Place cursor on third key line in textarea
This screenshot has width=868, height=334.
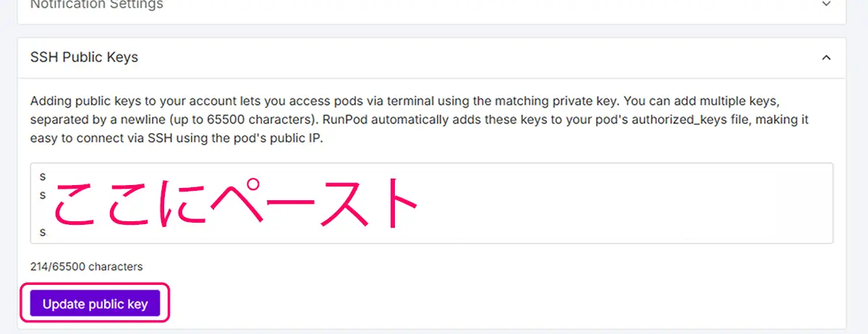point(43,232)
